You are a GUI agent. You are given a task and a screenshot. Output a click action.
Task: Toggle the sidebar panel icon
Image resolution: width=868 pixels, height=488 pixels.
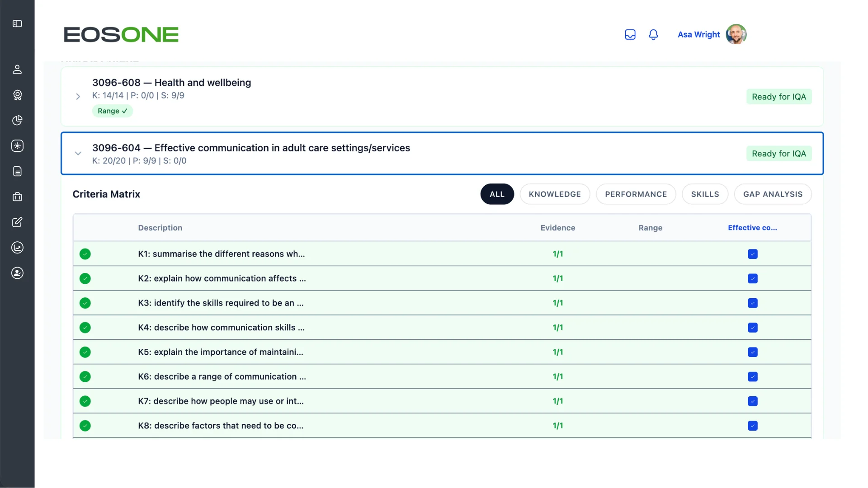click(x=17, y=23)
